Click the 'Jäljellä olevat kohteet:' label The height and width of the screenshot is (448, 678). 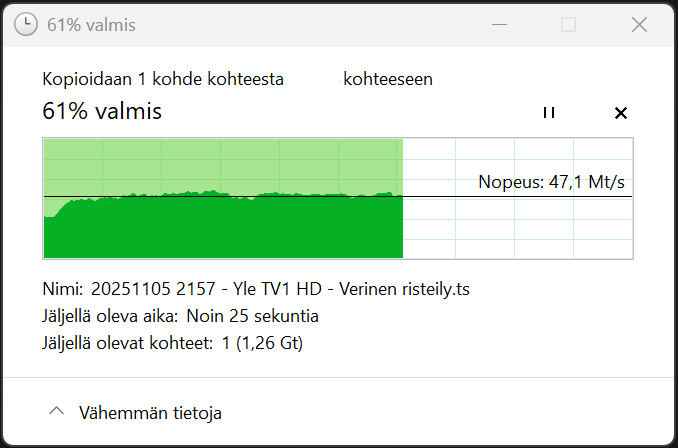[x=128, y=344]
